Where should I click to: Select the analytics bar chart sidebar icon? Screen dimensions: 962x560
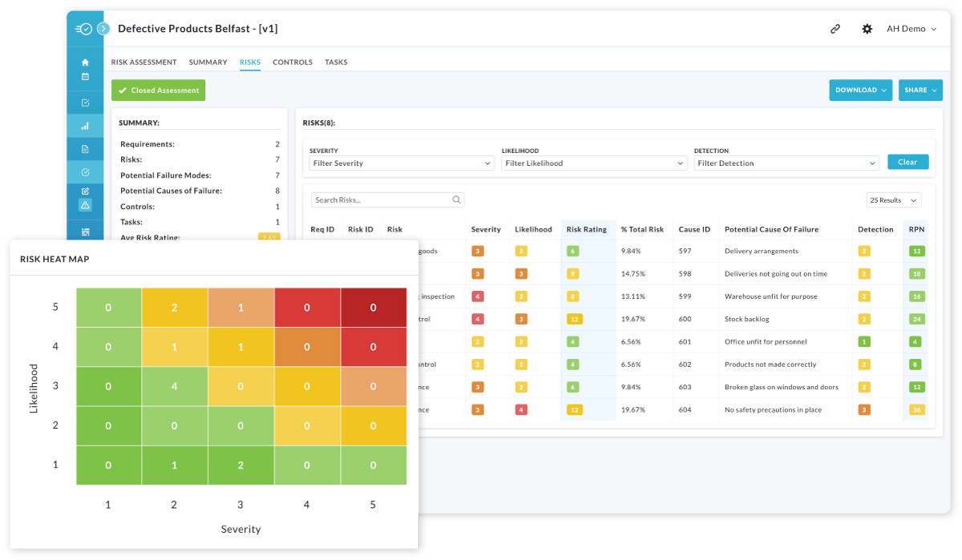(85, 125)
